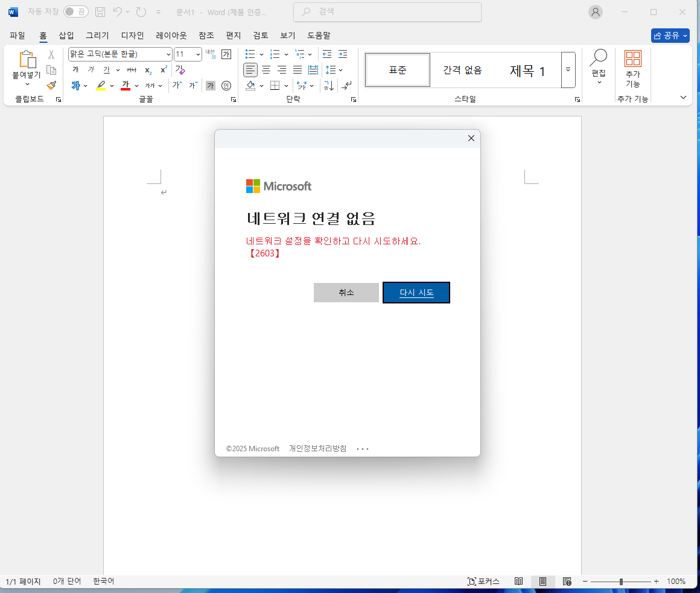
Task: Click the character border 가 icon
Action: (226, 54)
